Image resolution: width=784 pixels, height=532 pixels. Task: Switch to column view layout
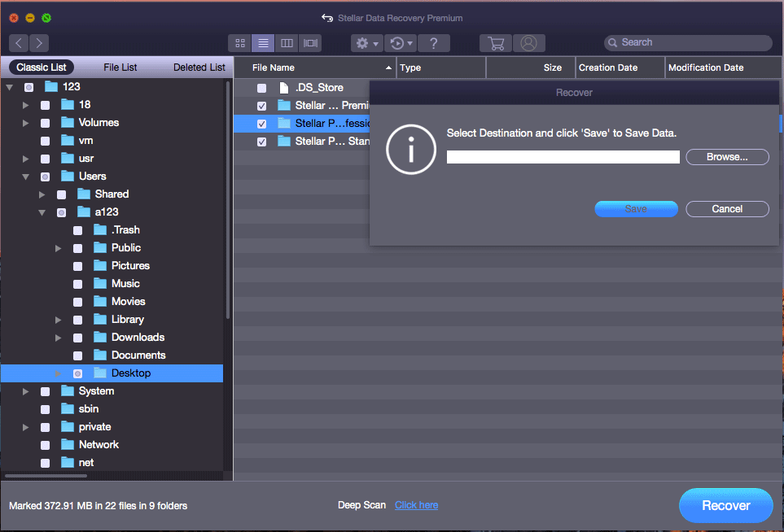click(x=286, y=43)
